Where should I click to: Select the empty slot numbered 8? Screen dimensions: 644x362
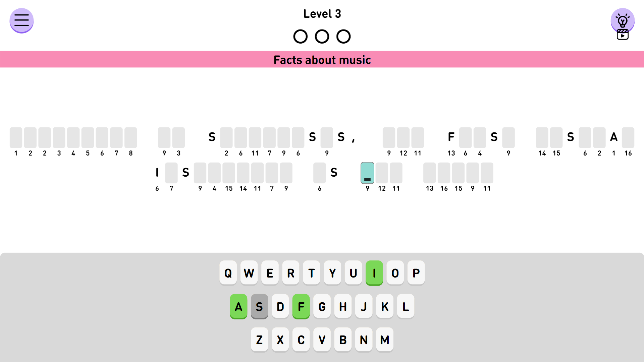click(x=131, y=138)
